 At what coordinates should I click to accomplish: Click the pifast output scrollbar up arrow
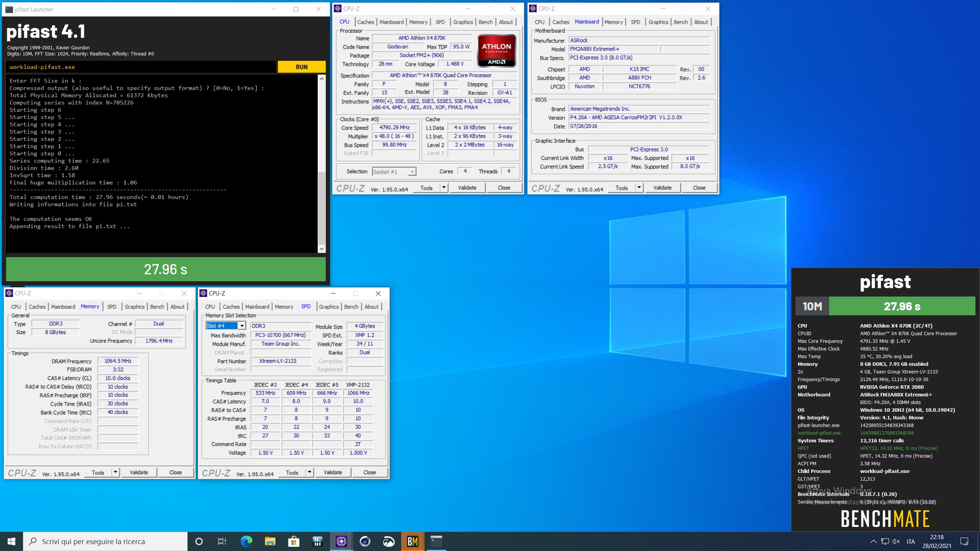point(322,78)
